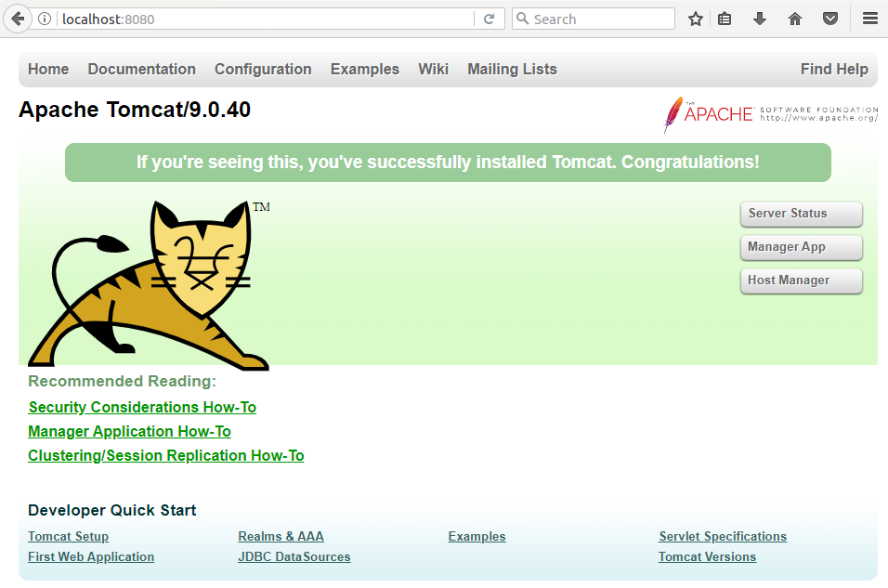The image size is (888, 588).
Task: Click the Server Status button
Action: click(x=801, y=214)
